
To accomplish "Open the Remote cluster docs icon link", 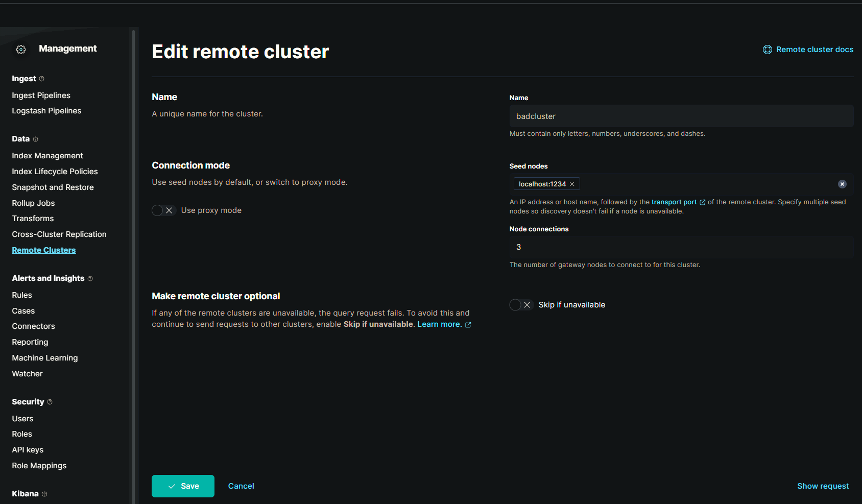I will (768, 49).
